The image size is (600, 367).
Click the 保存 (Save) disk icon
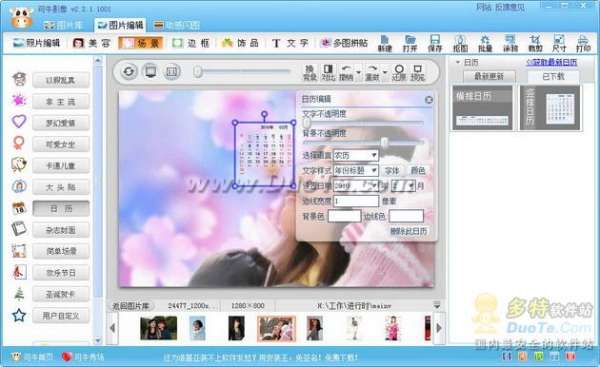435,43
